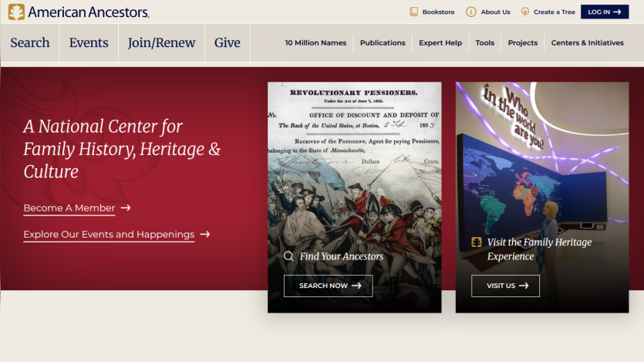Click the Bookstore book icon
644x362 pixels.
(413, 12)
